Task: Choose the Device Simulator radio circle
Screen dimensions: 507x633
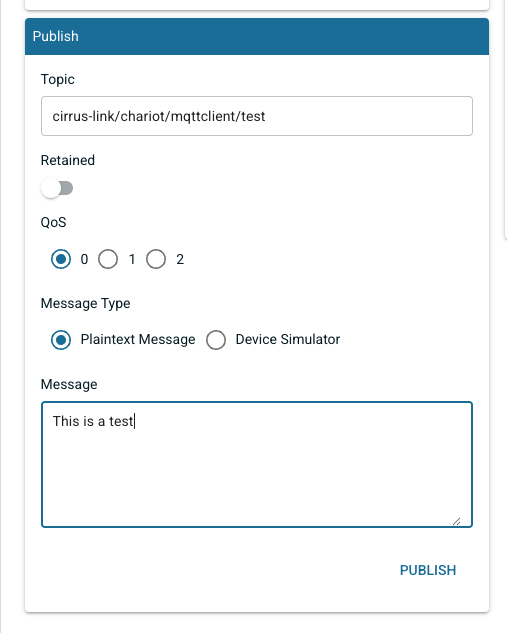Action: click(x=216, y=340)
